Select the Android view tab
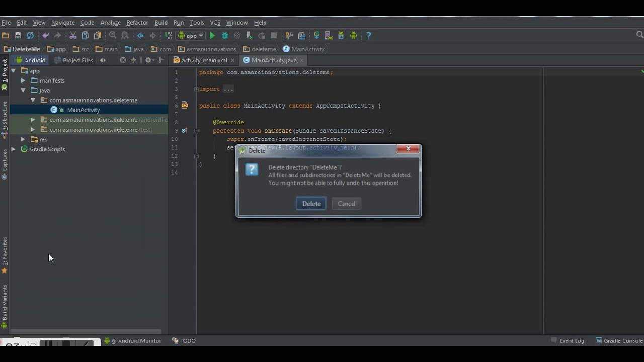644x362 pixels. (30, 60)
